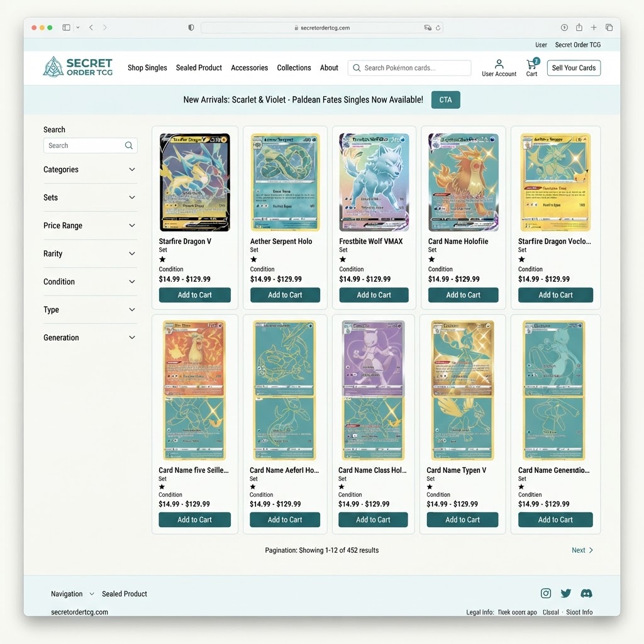The width and height of the screenshot is (644, 644).
Task: Click the translate icon in address bar
Action: [x=428, y=28]
